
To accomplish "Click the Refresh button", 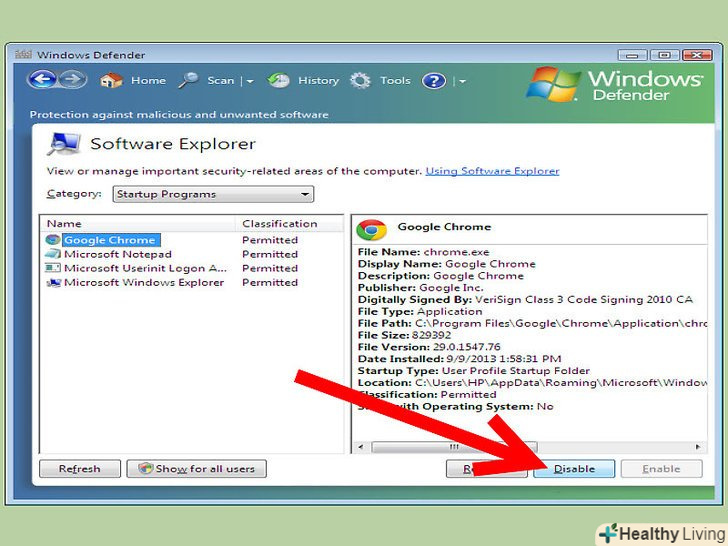I will (x=80, y=468).
